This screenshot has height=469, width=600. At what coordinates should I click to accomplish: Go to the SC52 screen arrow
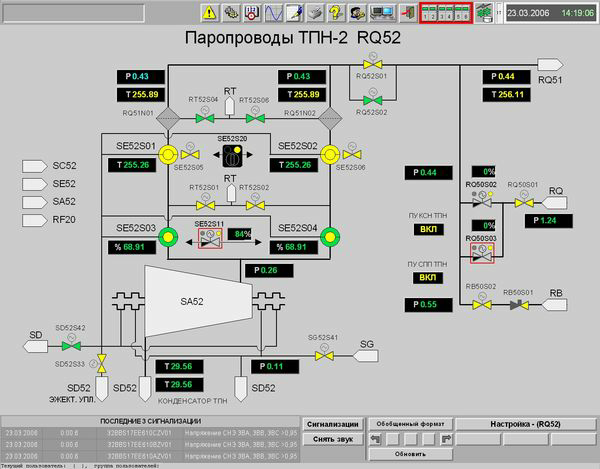pos(35,166)
